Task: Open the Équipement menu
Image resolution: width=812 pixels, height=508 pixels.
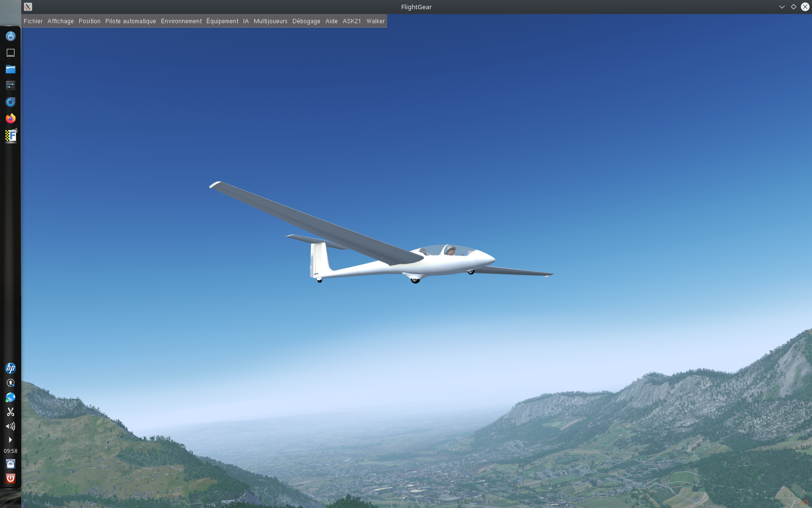Action: [x=222, y=21]
